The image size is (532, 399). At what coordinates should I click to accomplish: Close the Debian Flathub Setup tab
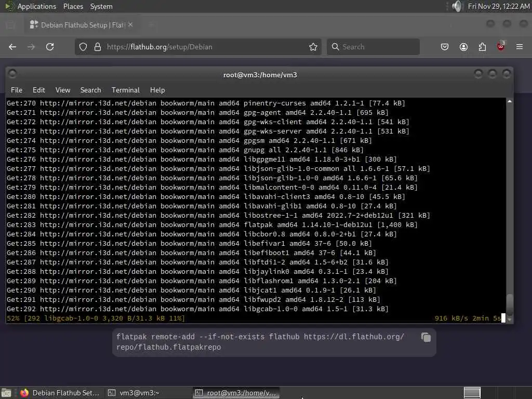[x=130, y=25]
